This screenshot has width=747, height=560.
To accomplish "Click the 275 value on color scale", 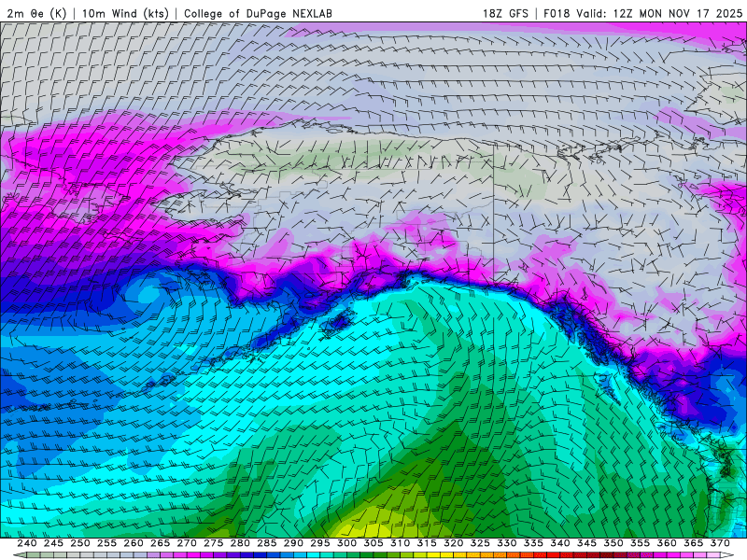I will click(x=214, y=543).
